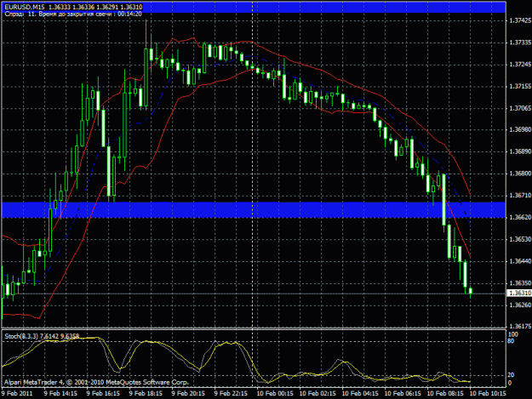Select the Stoch(8,3,3) indicator label

point(42,336)
